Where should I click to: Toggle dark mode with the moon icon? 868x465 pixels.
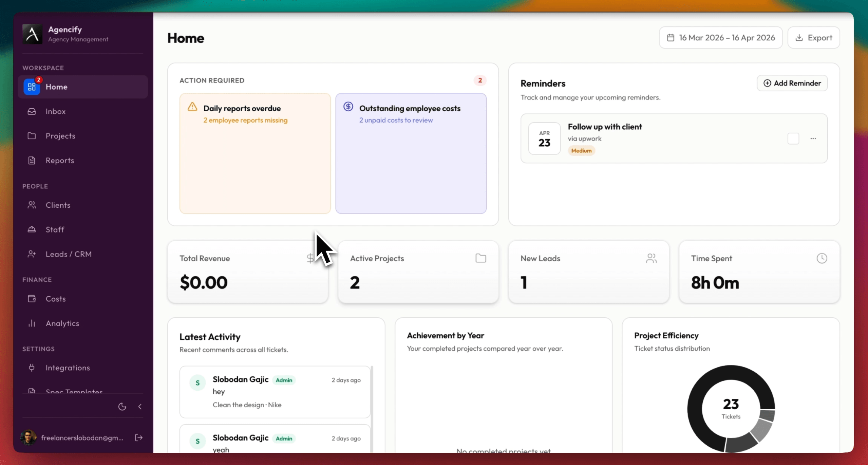[122, 406]
